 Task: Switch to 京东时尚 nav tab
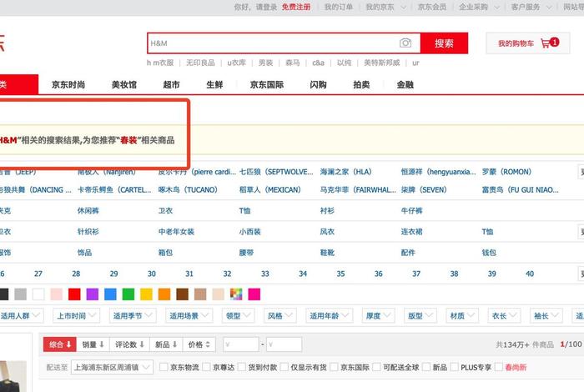tap(68, 84)
